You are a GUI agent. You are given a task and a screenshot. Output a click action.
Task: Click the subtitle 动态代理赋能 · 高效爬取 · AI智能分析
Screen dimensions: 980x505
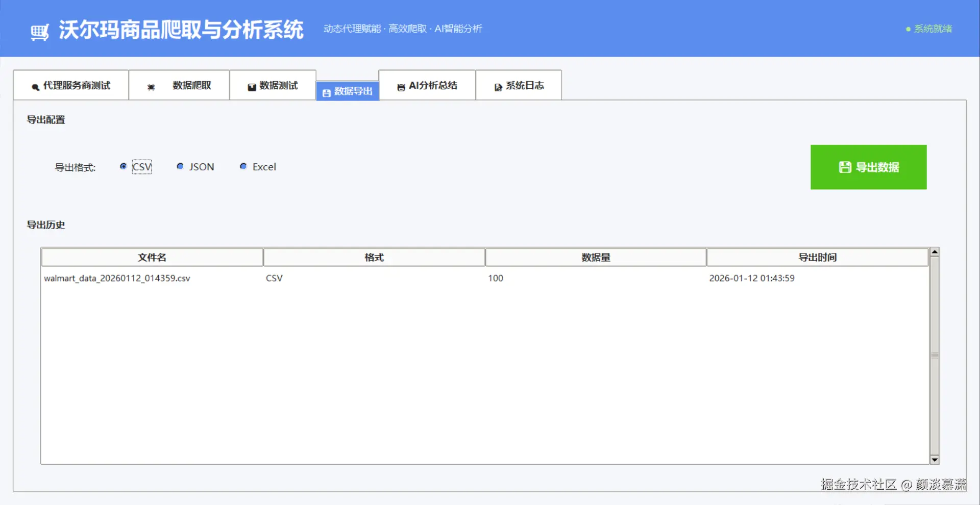pos(403,29)
